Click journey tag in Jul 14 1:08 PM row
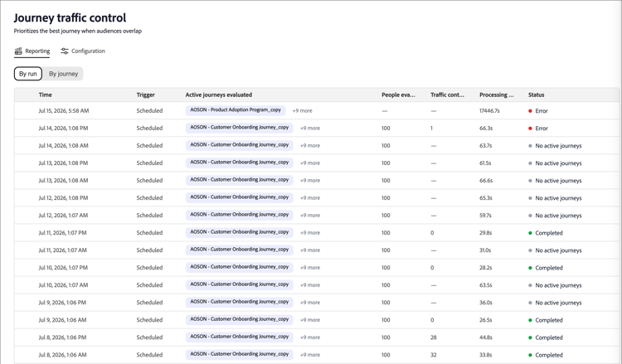Image resolution: width=622 pixels, height=364 pixels. coord(239,128)
